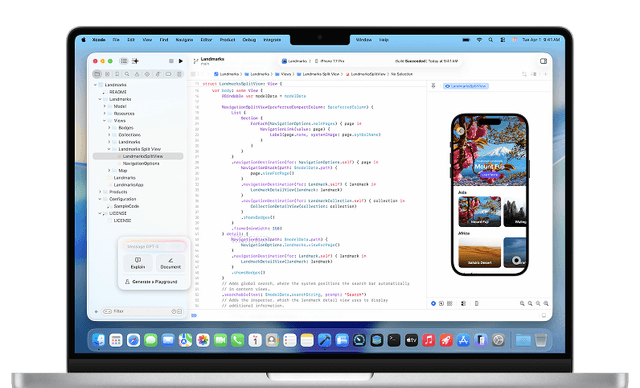
Task: Open the Navigate menu
Action: point(184,40)
